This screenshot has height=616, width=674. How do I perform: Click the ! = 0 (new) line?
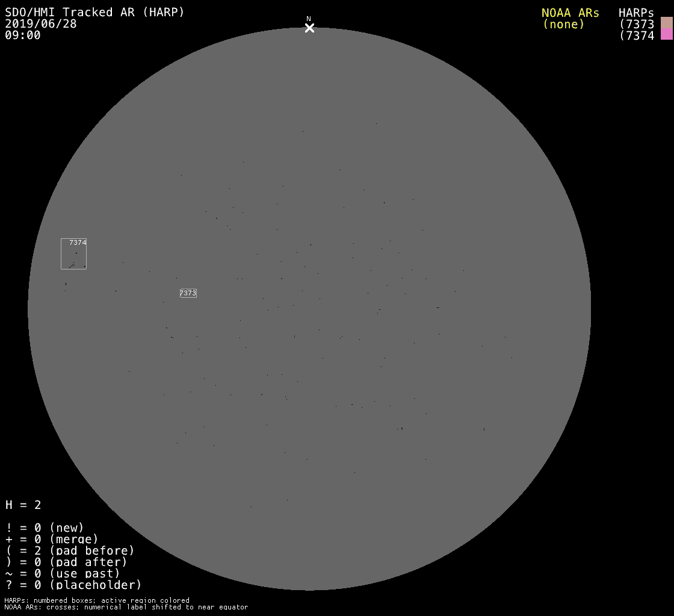[x=45, y=528]
